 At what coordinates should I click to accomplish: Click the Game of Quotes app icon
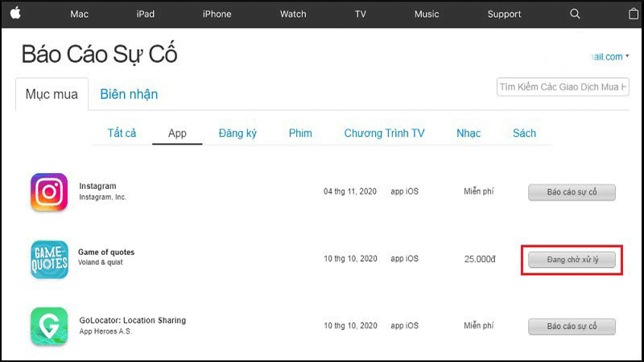pyautogui.click(x=49, y=259)
